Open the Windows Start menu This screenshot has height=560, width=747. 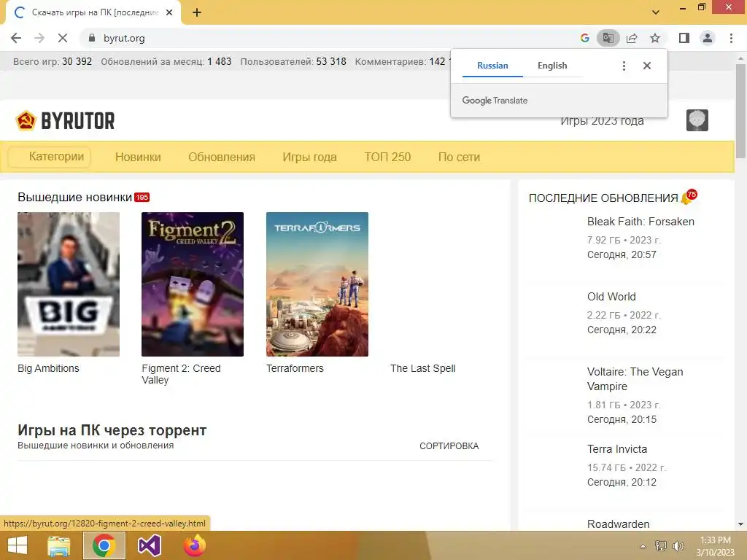(x=18, y=545)
